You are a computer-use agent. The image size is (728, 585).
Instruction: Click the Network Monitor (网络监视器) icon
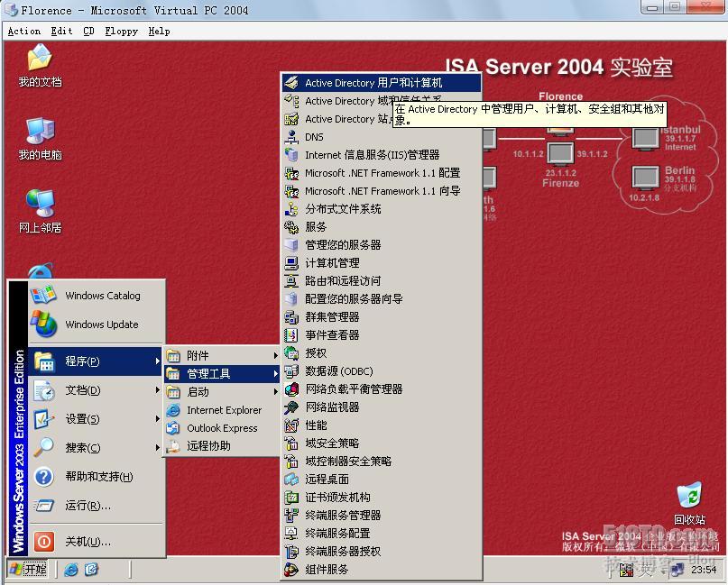(x=291, y=407)
